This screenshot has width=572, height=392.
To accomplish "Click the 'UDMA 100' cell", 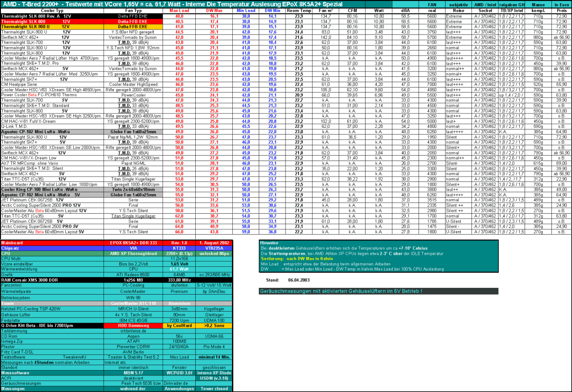I will point(214,320).
